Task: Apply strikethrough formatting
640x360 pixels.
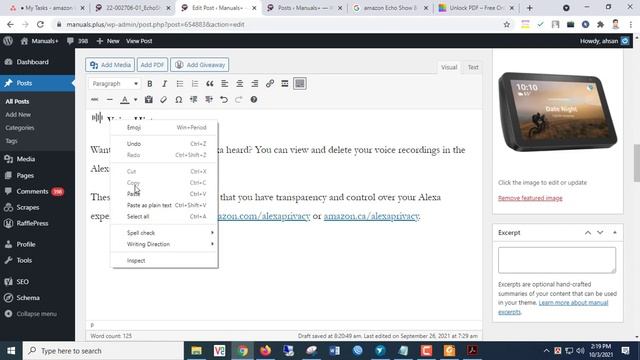Action: pos(95,100)
